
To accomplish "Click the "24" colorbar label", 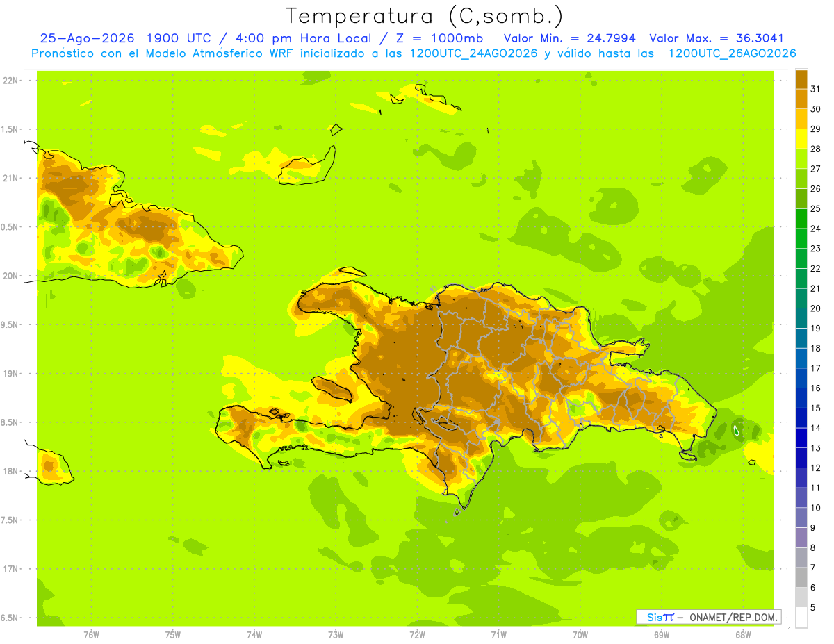I will (x=816, y=229).
